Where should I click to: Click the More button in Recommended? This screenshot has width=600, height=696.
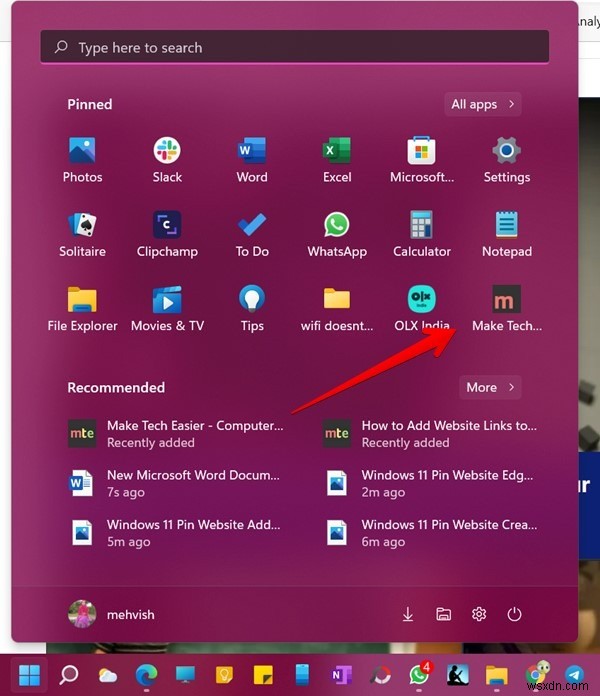(490, 388)
